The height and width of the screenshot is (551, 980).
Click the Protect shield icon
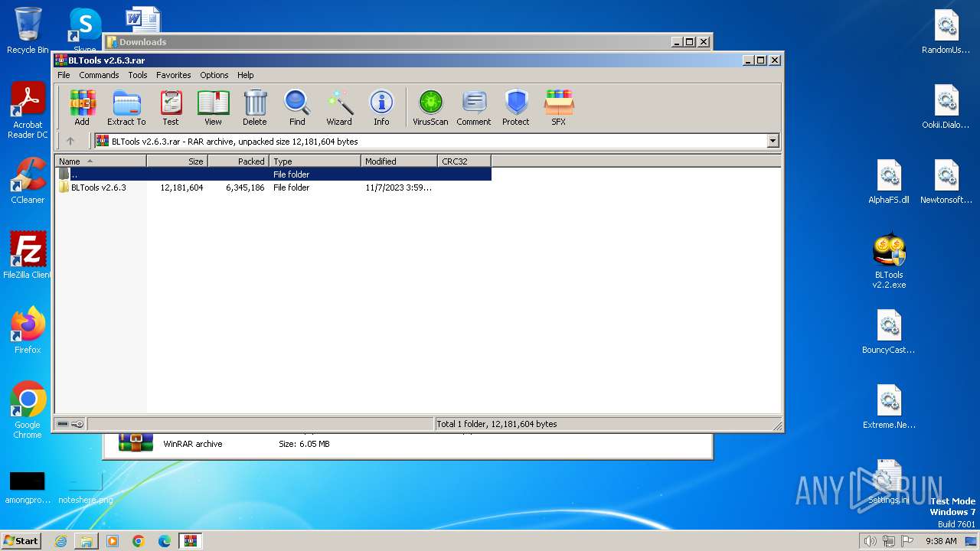[516, 107]
